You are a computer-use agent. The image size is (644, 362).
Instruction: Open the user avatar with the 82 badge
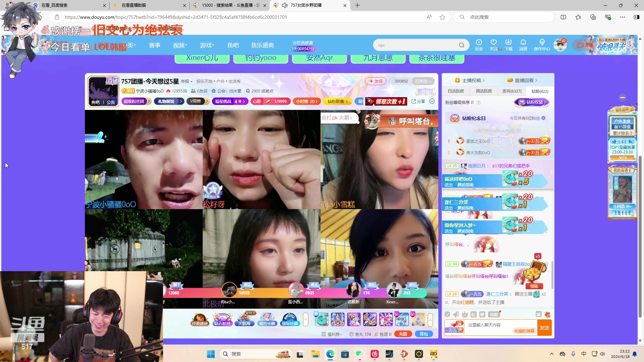(x=560, y=45)
